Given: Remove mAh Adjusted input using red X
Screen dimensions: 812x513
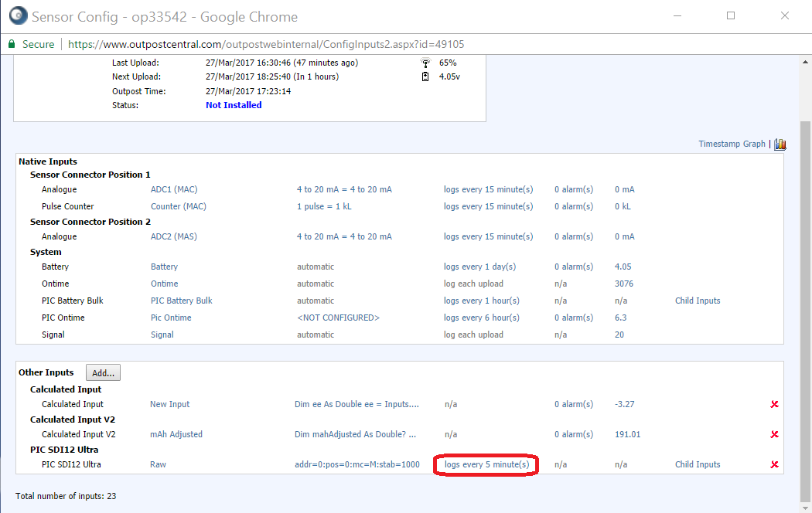Looking at the screenshot, I should pyautogui.click(x=774, y=434).
